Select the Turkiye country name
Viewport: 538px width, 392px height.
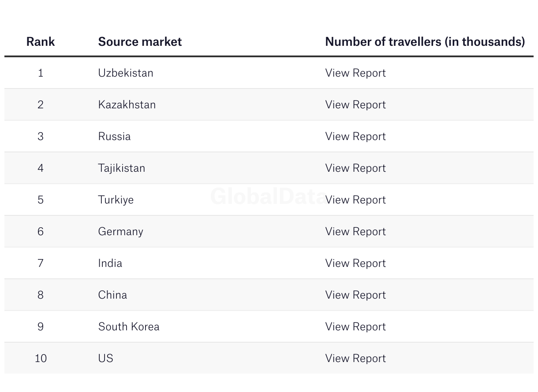tap(116, 200)
